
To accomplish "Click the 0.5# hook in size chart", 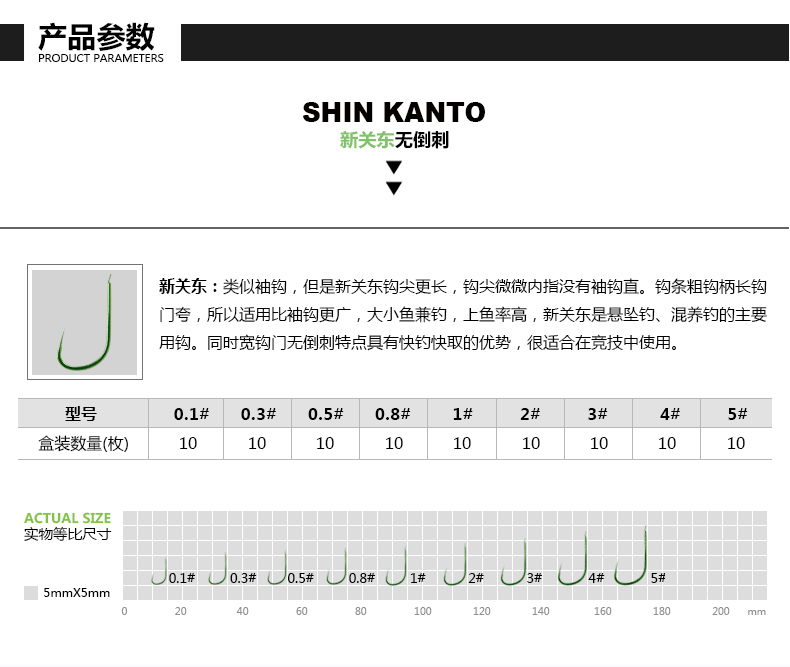I will [x=277, y=568].
